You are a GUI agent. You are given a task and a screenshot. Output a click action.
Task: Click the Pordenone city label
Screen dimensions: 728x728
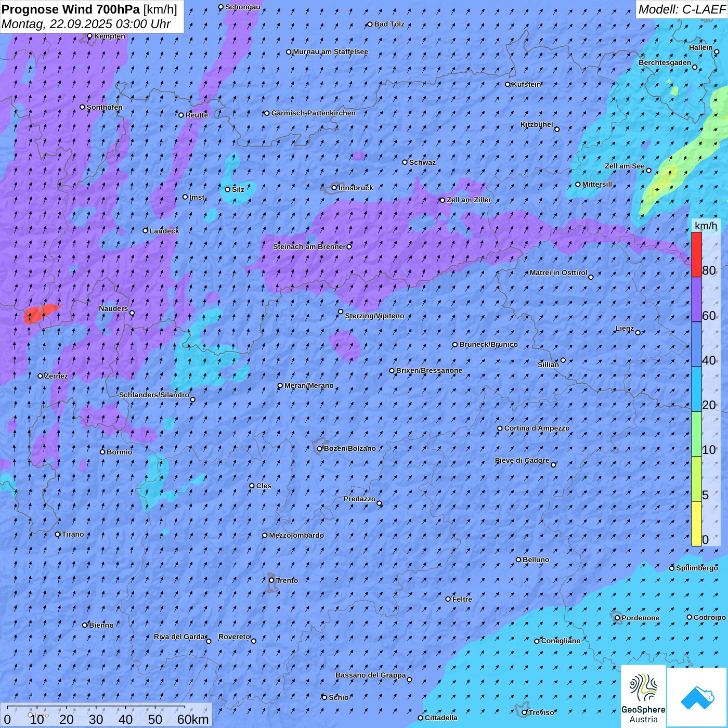click(641, 618)
